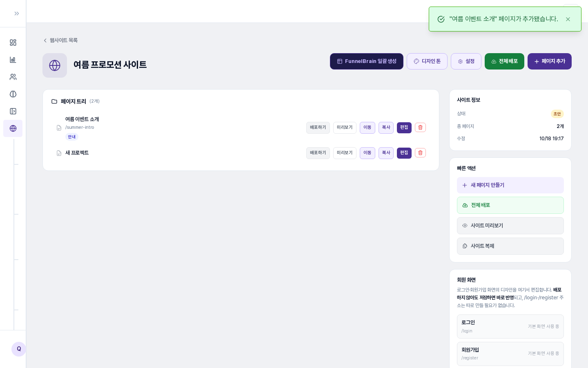Open the 회원가입 /register member screen card
Image resolution: width=588 pixels, height=368 pixels.
[510, 354]
